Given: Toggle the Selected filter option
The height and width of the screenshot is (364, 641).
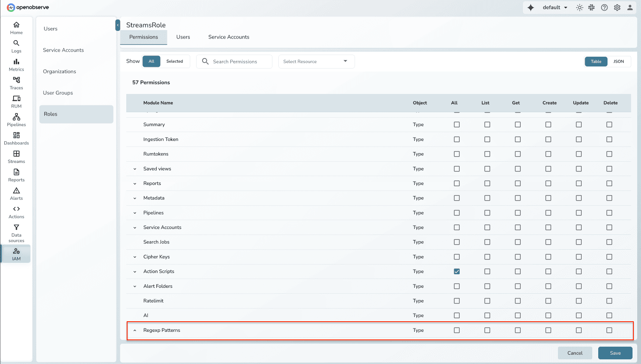Looking at the screenshot, I should tap(175, 61).
